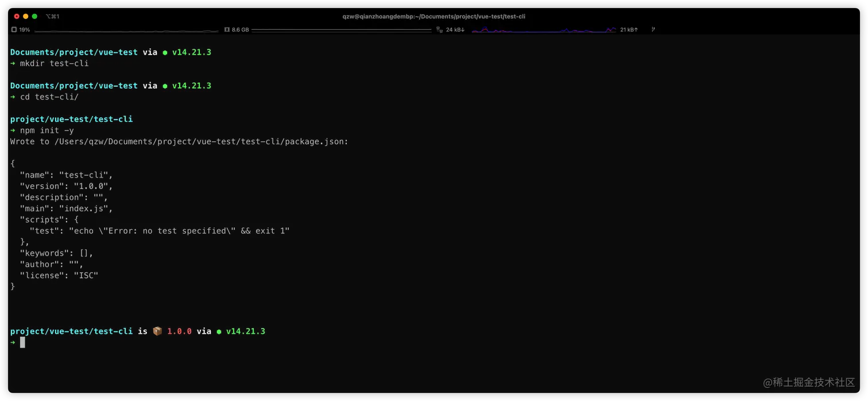Click the "name": "test-cli" line
Screen dimensions: 868x401
(x=67, y=175)
